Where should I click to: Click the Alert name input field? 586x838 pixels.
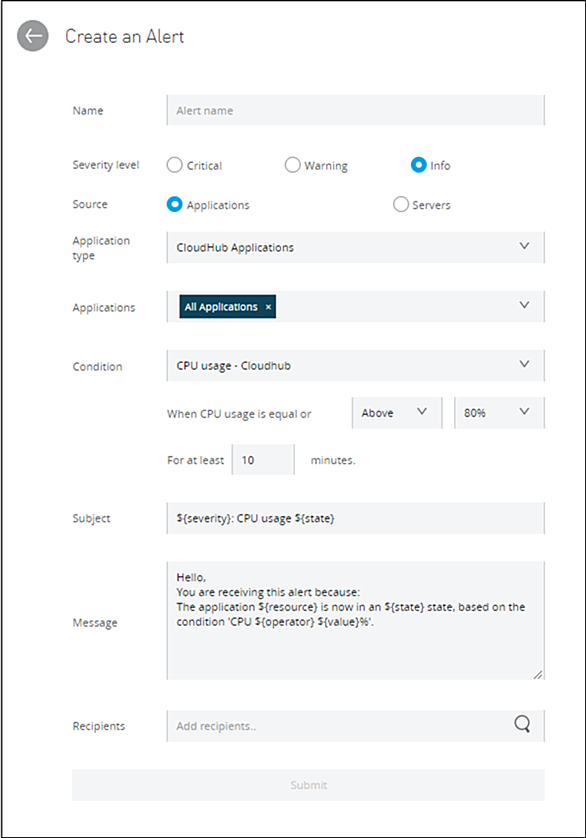point(356,111)
